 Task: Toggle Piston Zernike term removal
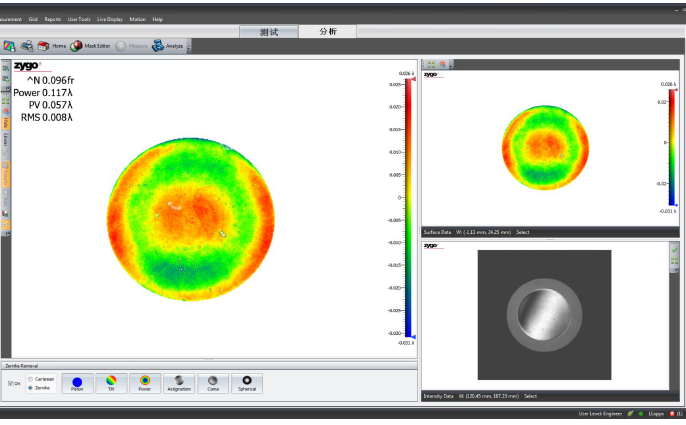[78, 383]
